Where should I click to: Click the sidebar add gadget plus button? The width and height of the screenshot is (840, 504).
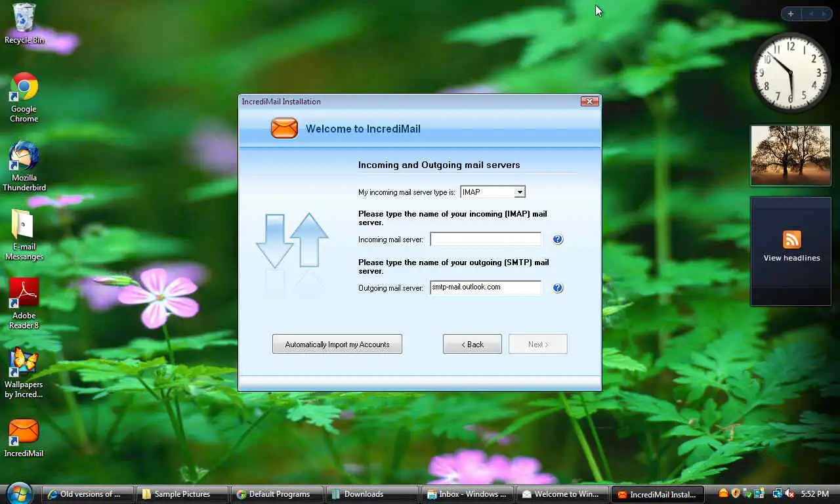coord(791,14)
